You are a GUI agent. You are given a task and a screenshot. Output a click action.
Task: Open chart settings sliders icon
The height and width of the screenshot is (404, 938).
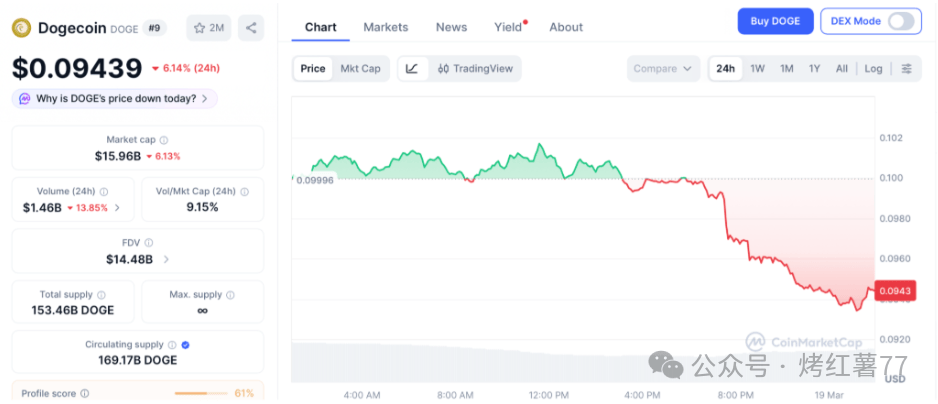coord(906,69)
